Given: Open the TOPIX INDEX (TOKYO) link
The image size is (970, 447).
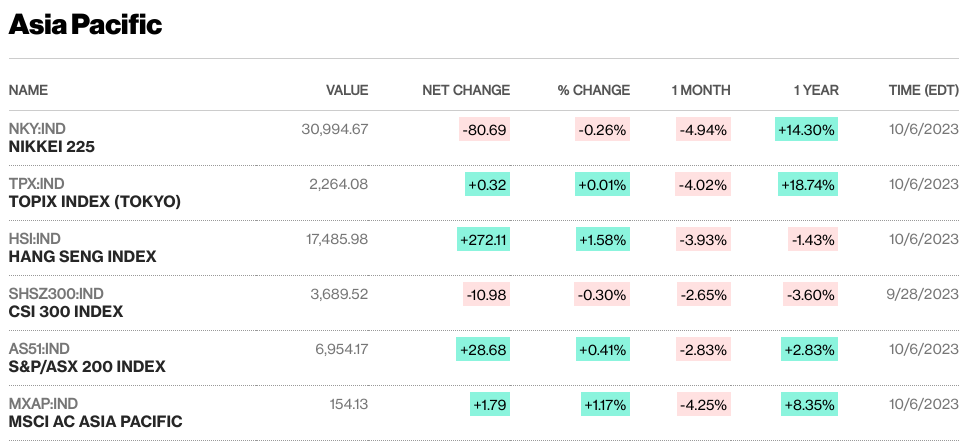Looking at the screenshot, I should coord(95,202).
